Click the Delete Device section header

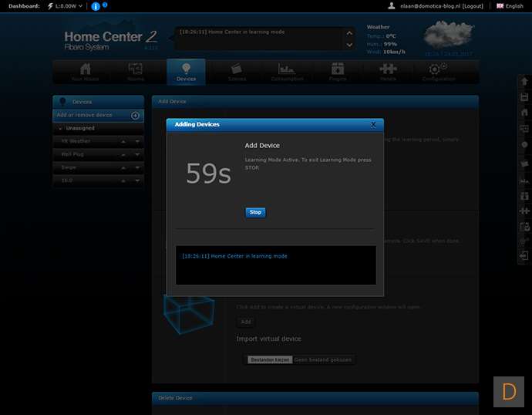tap(315, 398)
